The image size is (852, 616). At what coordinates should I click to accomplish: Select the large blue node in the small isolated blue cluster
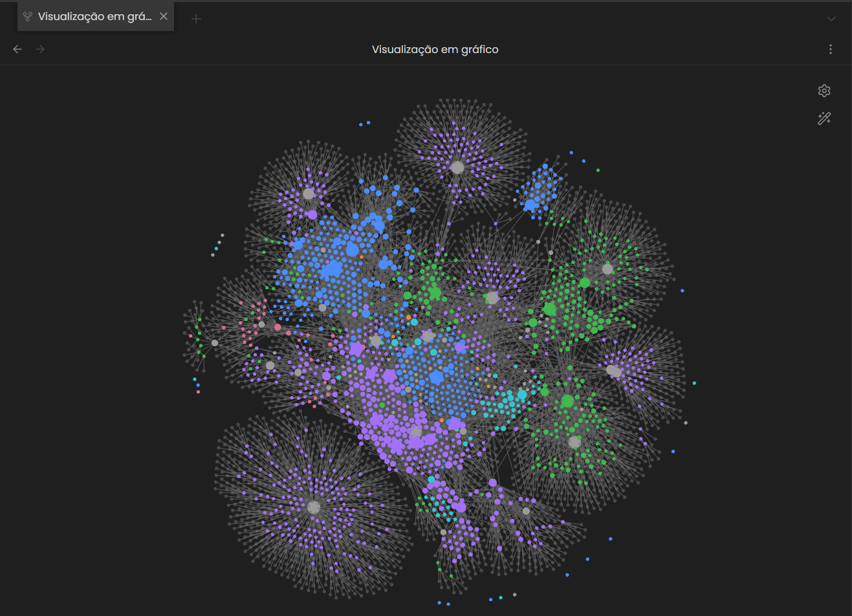pos(530,205)
